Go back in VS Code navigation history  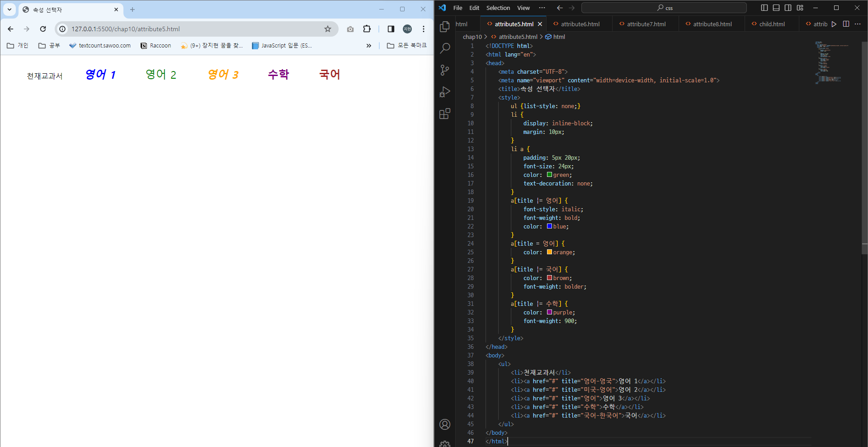(x=560, y=8)
